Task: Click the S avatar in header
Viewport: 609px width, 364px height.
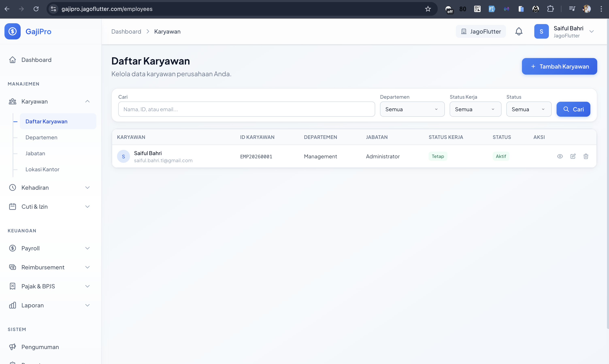Action: pyautogui.click(x=541, y=31)
